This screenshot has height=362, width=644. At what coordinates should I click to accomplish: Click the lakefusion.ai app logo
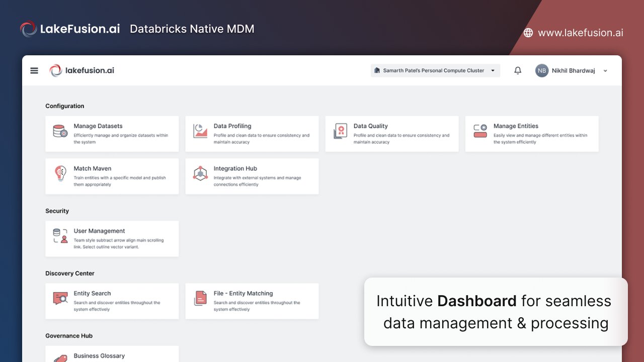pyautogui.click(x=82, y=70)
